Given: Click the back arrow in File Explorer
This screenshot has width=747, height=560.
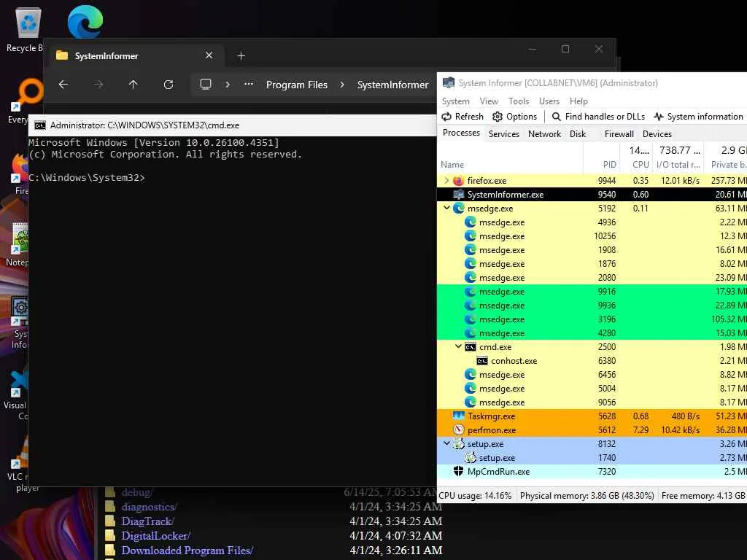Looking at the screenshot, I should click(x=63, y=85).
